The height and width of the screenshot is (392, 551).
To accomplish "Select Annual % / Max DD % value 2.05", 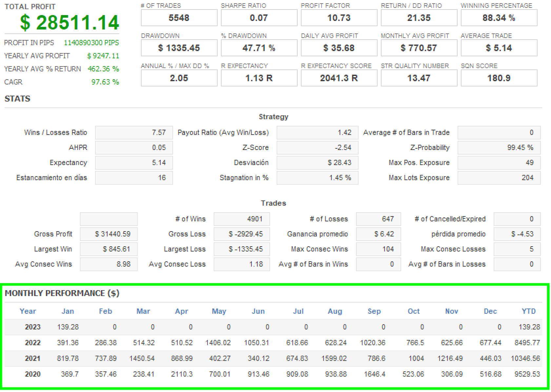I will tap(179, 78).
